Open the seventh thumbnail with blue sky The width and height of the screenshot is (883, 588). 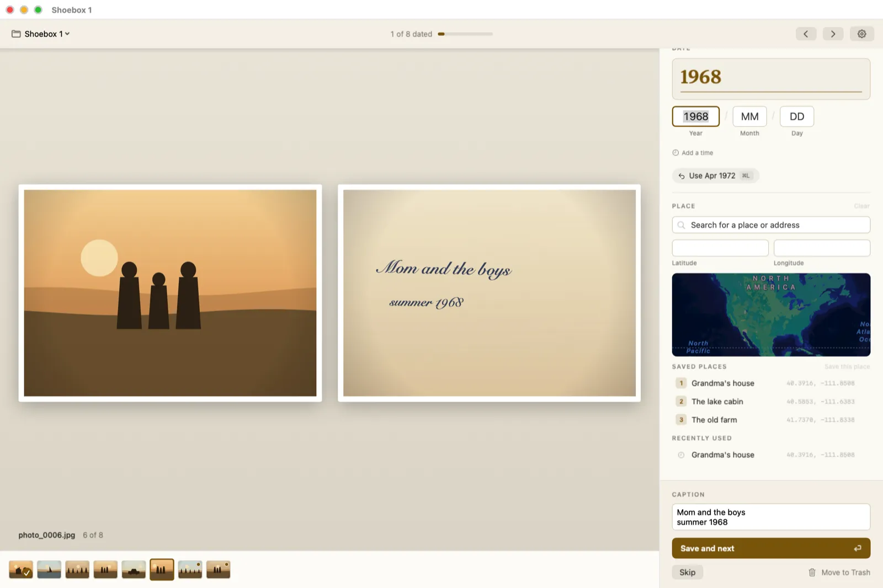pos(190,569)
